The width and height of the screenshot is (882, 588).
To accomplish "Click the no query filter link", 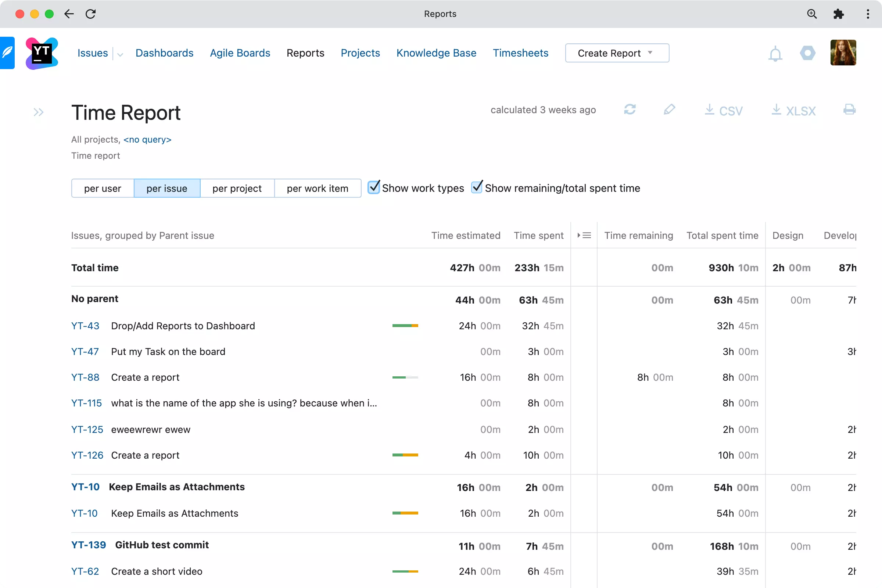I will (147, 139).
